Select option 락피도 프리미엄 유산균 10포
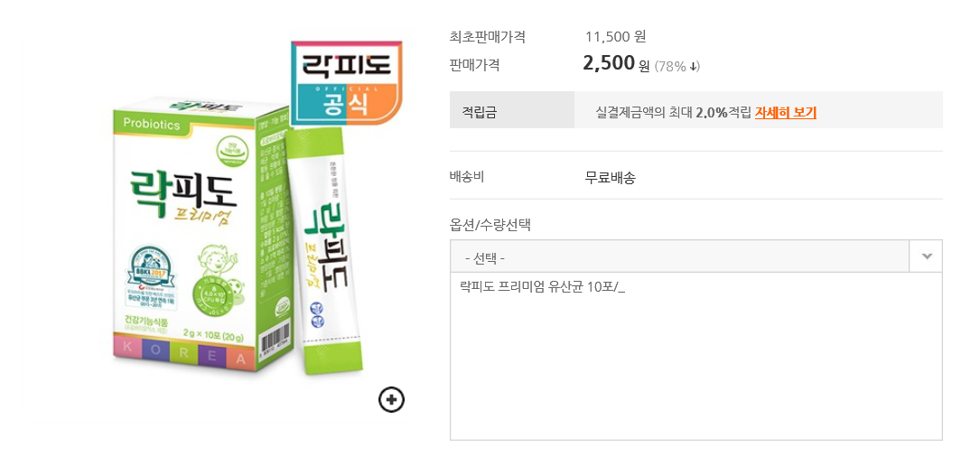Image resolution: width=980 pixels, height=475 pixels. click(x=542, y=287)
